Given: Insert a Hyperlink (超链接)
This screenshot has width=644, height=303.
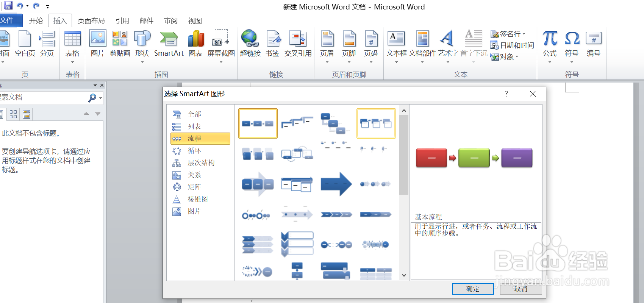Looking at the screenshot, I should tap(250, 44).
